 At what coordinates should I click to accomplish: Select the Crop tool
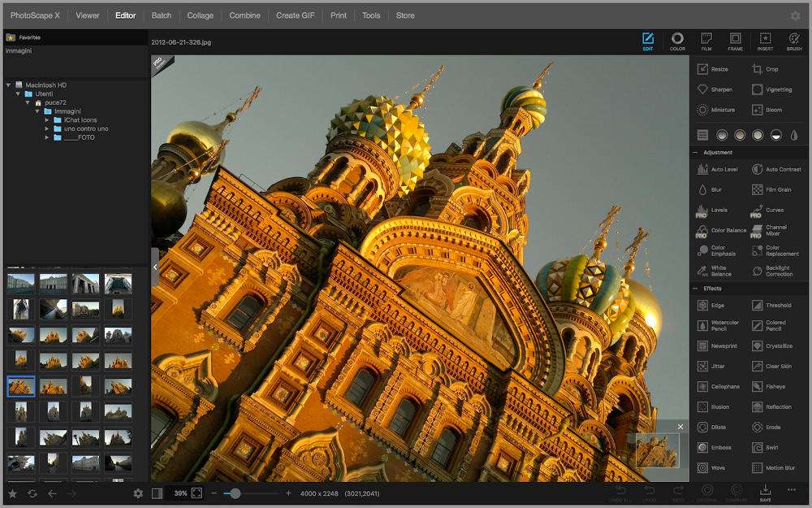pyautogui.click(x=764, y=69)
